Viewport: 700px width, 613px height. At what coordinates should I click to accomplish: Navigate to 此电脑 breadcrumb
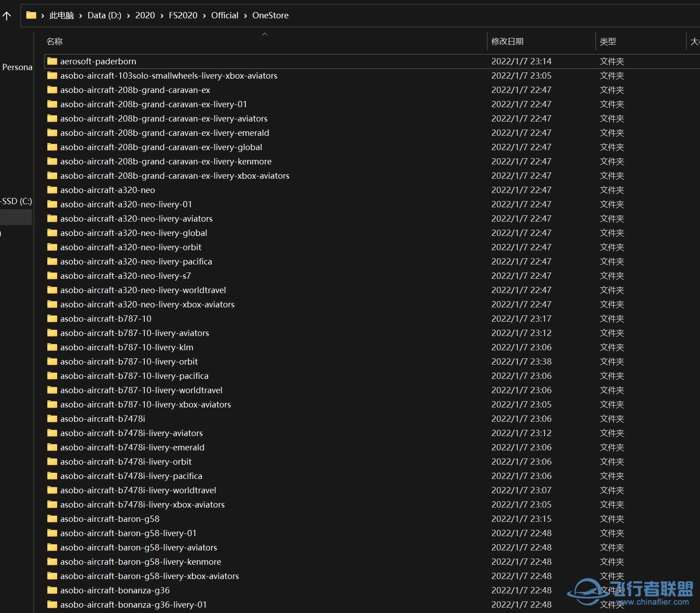(x=62, y=15)
